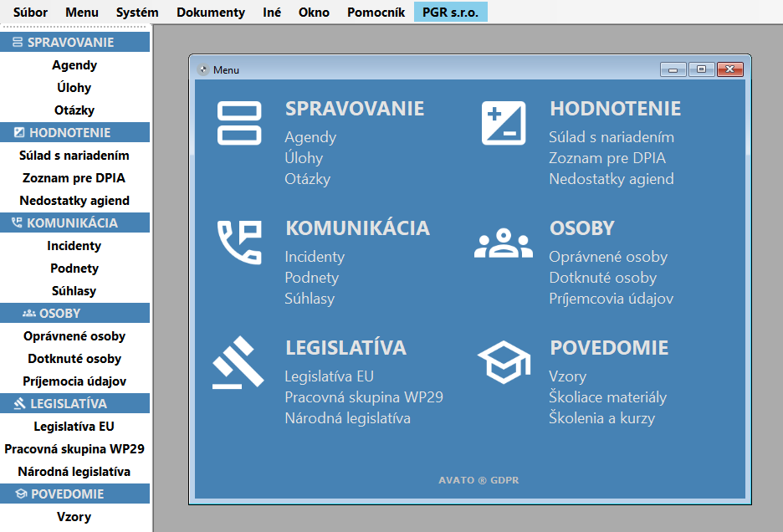Open Legislatíva EU in the sidebar

tap(74, 427)
